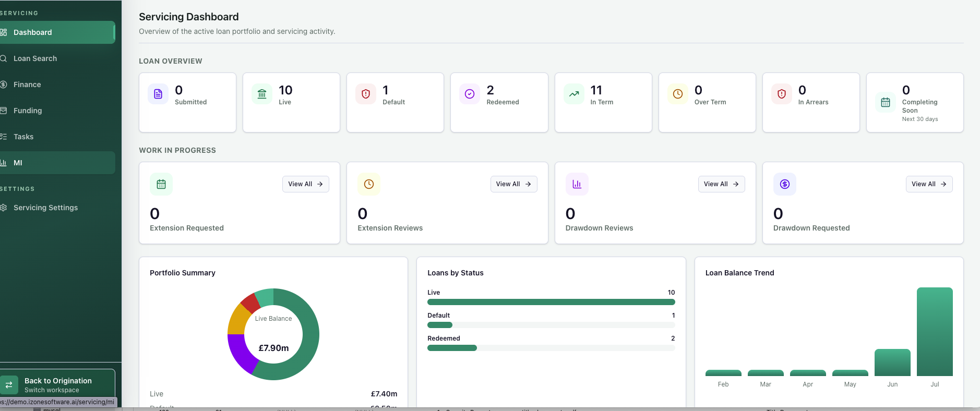Image resolution: width=980 pixels, height=411 pixels.
Task: Click the In Term trend arrow icon
Action: tap(574, 94)
